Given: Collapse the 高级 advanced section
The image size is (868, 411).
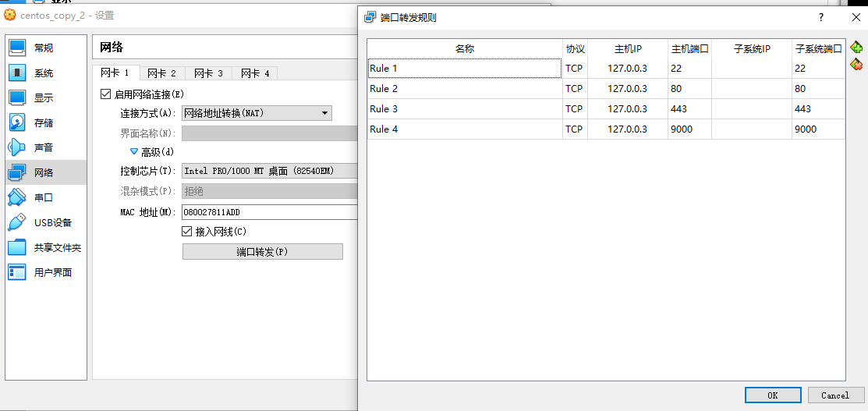Looking at the screenshot, I should tap(134, 152).
